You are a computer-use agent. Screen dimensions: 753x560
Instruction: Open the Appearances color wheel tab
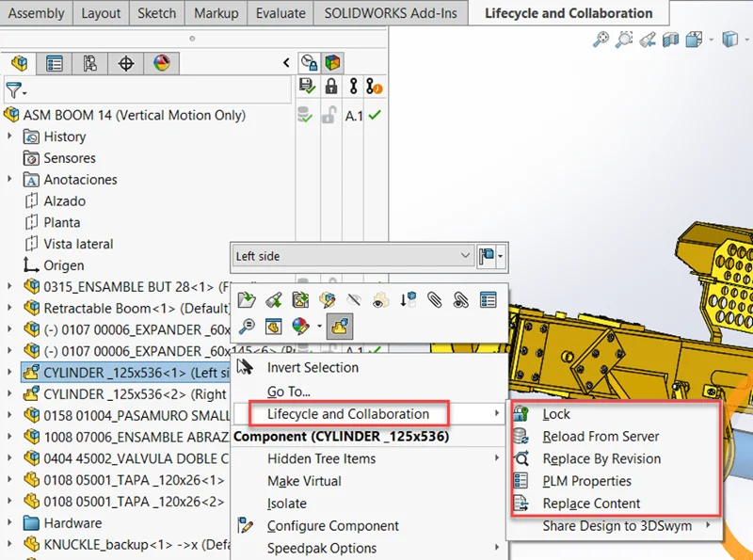coord(162,64)
